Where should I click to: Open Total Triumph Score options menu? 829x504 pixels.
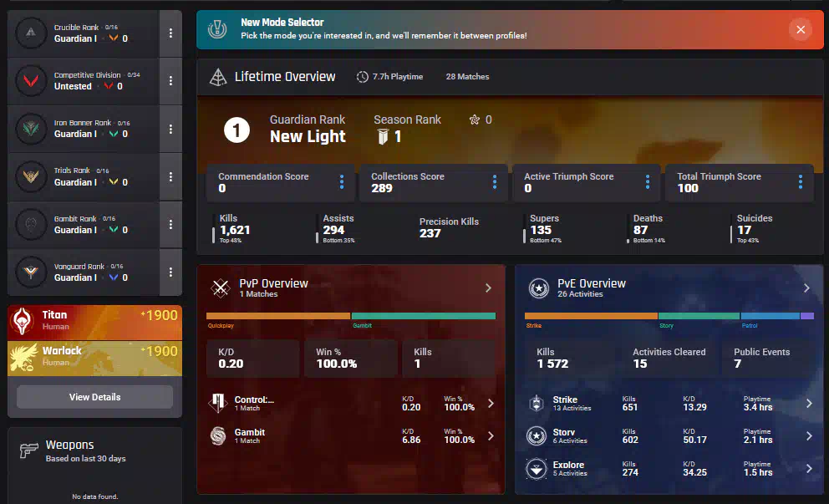801,182
